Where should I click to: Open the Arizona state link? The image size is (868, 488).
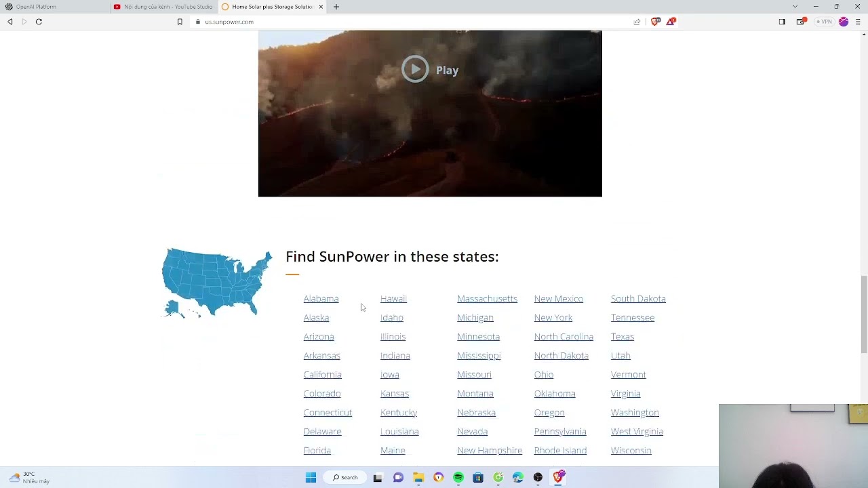pyautogui.click(x=319, y=336)
